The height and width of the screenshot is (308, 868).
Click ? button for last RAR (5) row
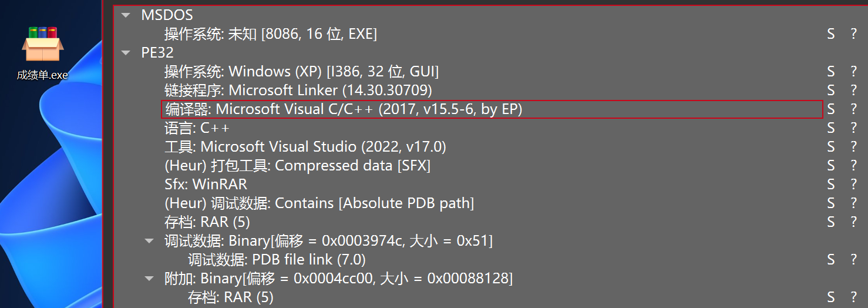pyautogui.click(x=853, y=297)
